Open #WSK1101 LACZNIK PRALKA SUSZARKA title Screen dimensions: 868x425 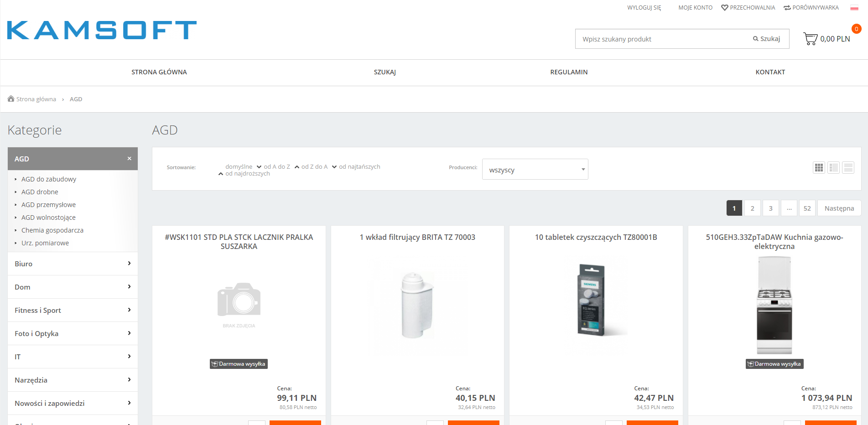coord(239,242)
